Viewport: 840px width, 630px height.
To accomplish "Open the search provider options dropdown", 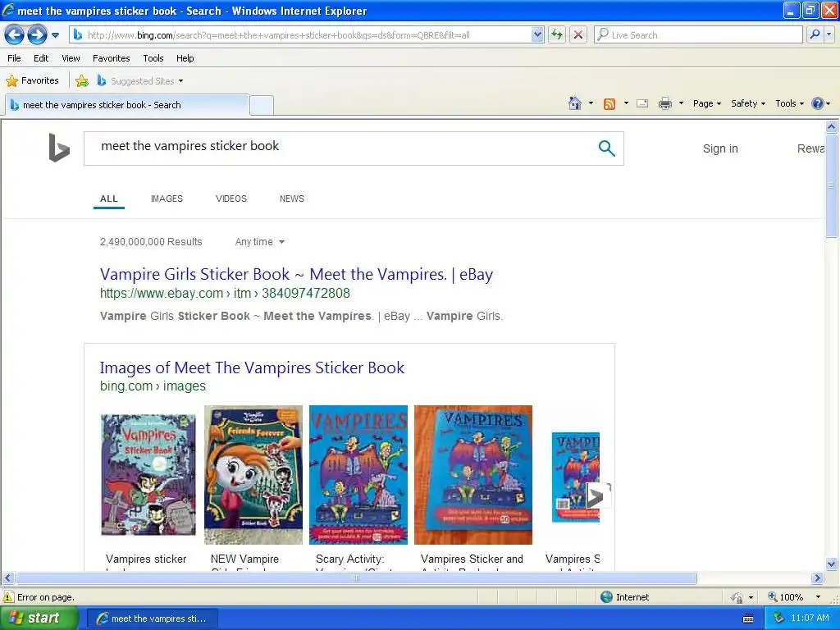I will [829, 34].
